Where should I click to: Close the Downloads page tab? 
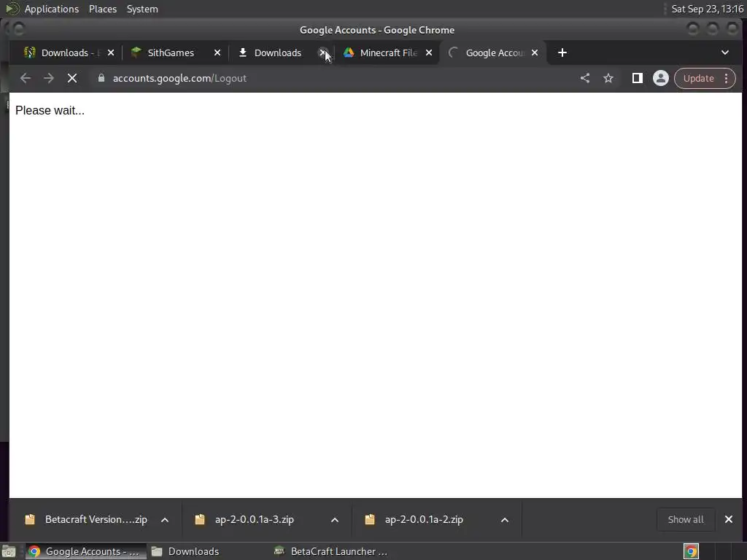(322, 52)
